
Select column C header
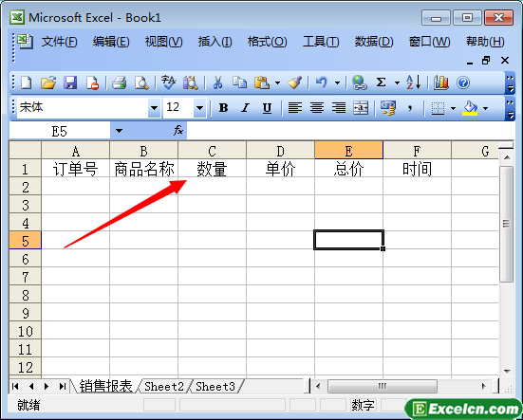click(x=212, y=151)
